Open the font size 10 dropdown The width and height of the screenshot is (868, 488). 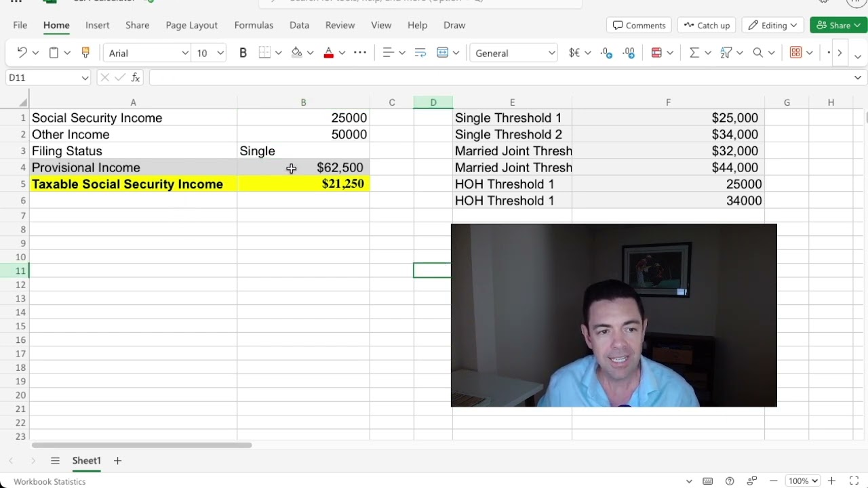(220, 53)
